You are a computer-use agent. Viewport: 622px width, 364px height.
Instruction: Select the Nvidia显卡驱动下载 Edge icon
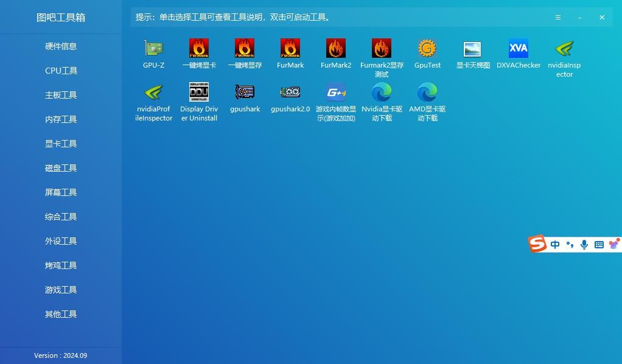pyautogui.click(x=382, y=92)
